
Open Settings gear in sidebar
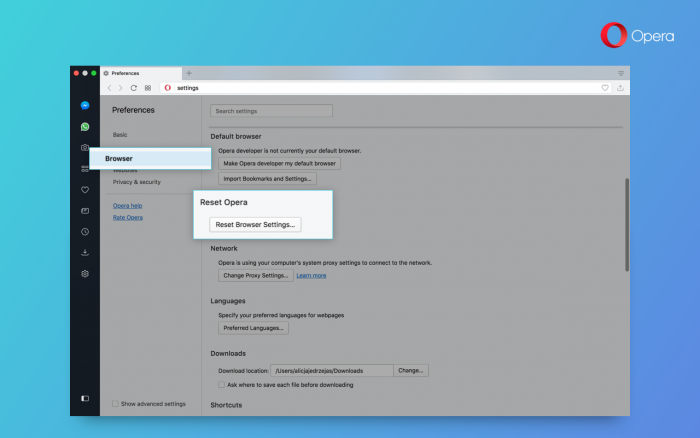85,274
